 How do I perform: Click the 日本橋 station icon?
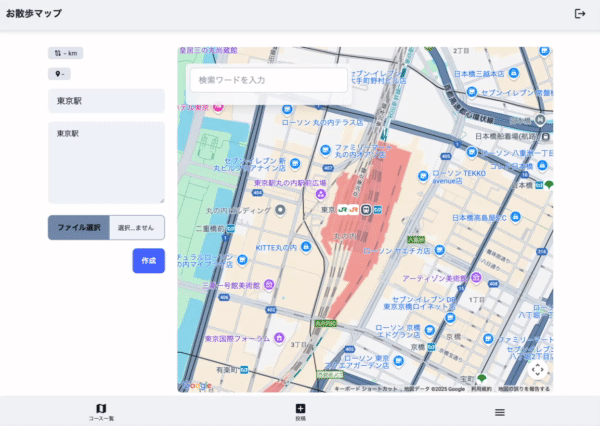pyautogui.click(x=539, y=185)
